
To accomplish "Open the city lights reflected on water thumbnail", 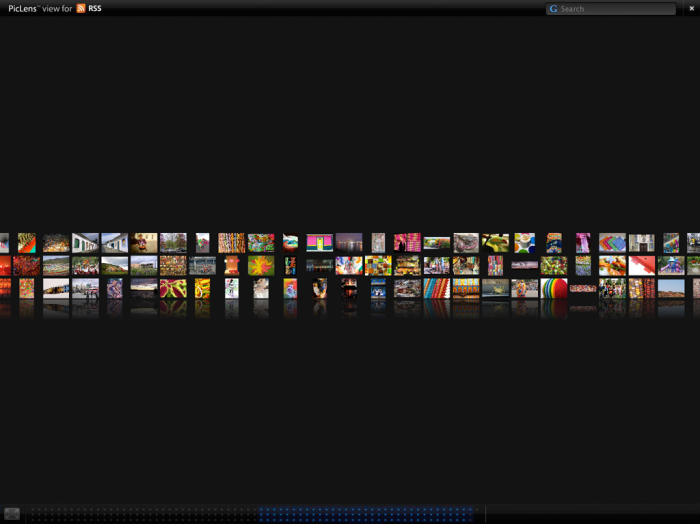I will point(349,243).
